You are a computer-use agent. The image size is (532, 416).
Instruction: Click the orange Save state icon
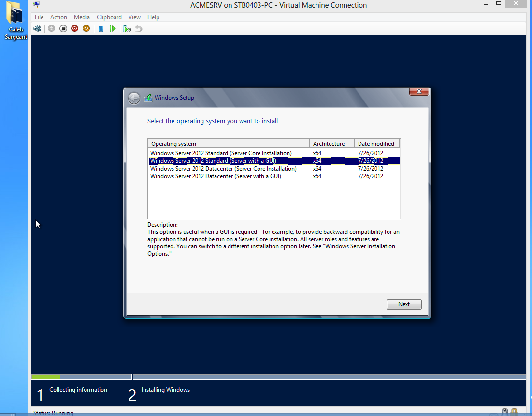(x=86, y=29)
